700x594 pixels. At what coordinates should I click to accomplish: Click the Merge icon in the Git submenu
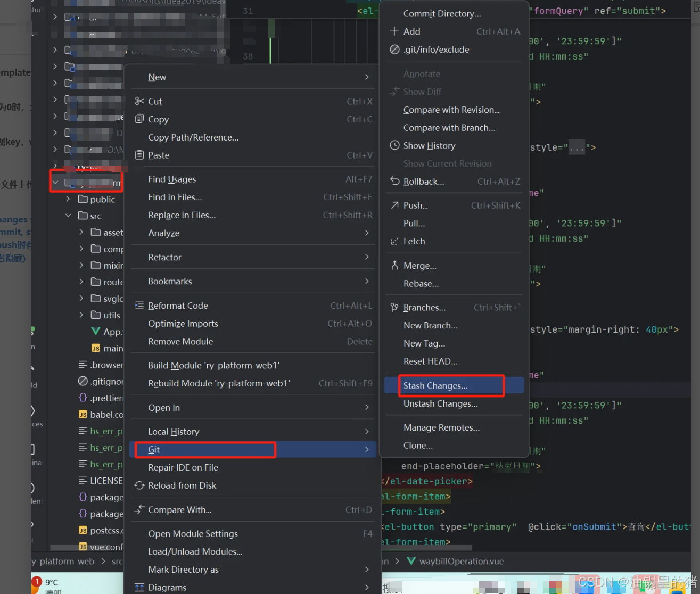(394, 265)
